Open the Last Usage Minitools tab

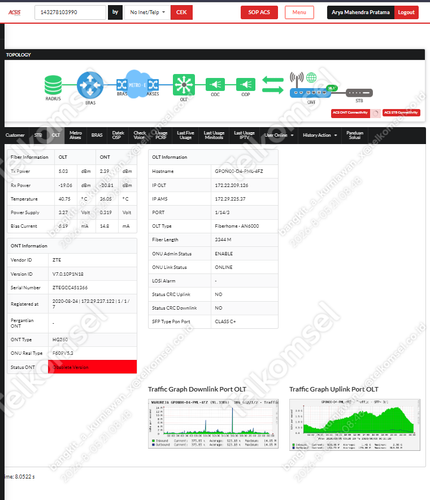(214, 135)
